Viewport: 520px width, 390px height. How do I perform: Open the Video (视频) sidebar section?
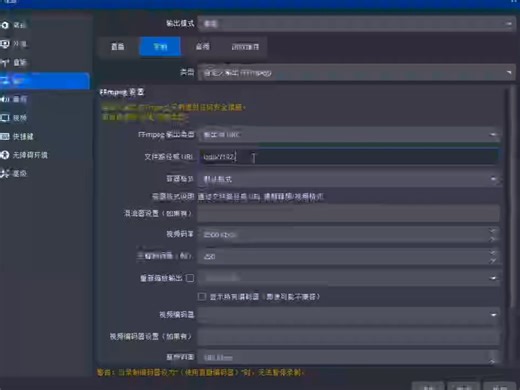tap(15, 118)
